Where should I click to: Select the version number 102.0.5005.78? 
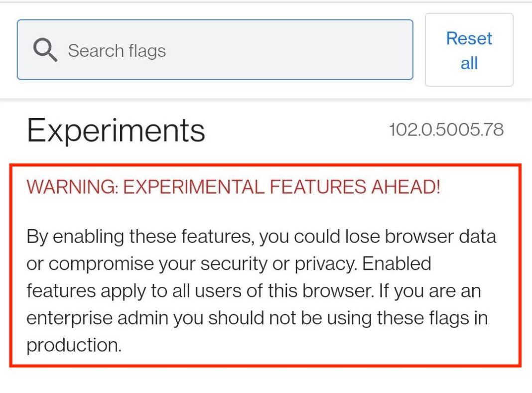point(446,130)
